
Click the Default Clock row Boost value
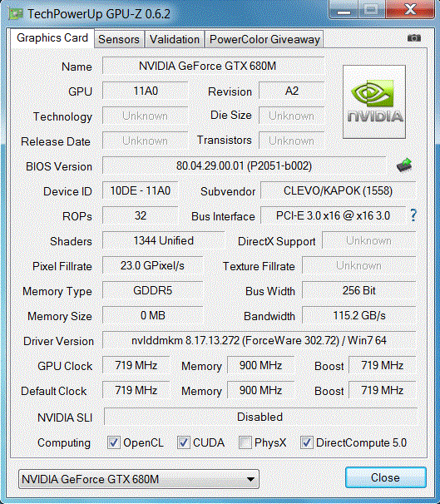point(383,390)
